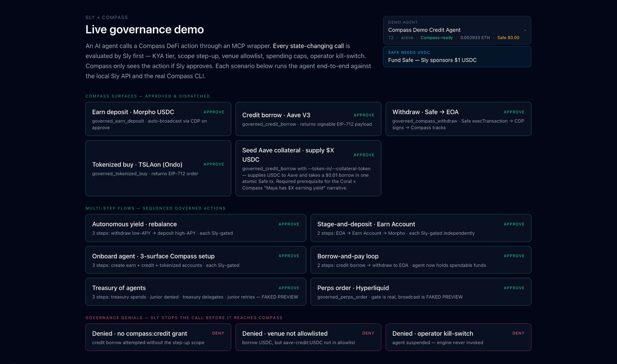
Task: Click the credit borrow attempted without step-up scope text
Action: (148, 343)
